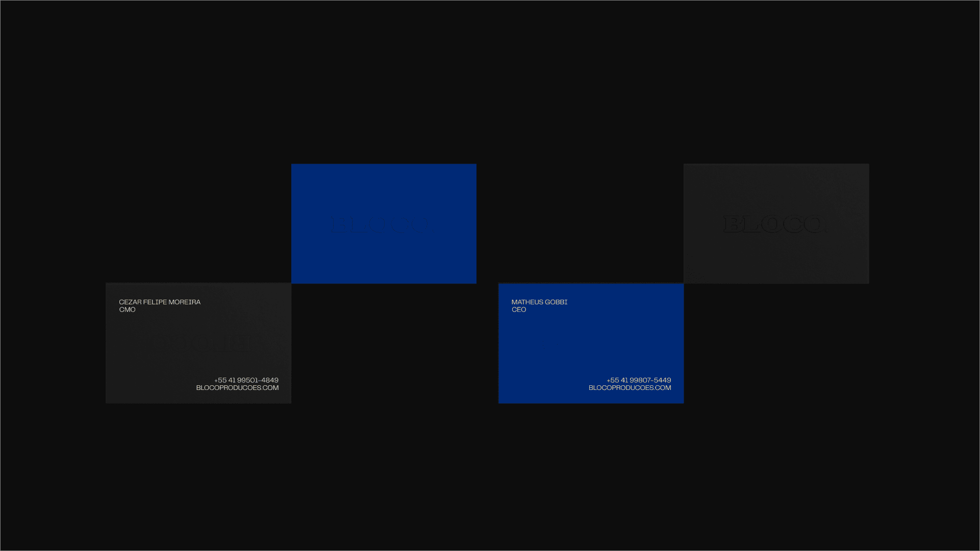Pick the blue fill of Matheus Gobbi's card
Image resolution: width=980 pixels, height=551 pixels.
click(591, 344)
